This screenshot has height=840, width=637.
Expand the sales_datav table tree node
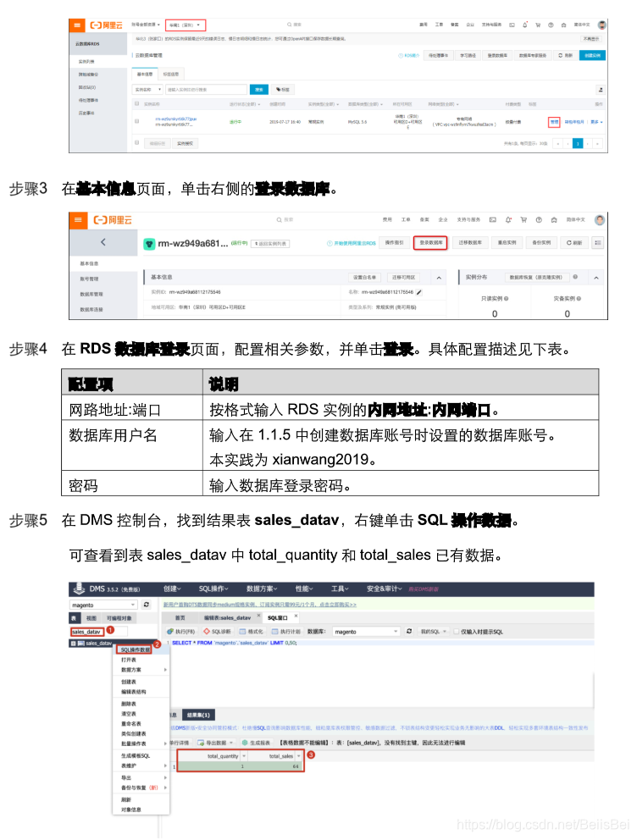pyautogui.click(x=74, y=644)
